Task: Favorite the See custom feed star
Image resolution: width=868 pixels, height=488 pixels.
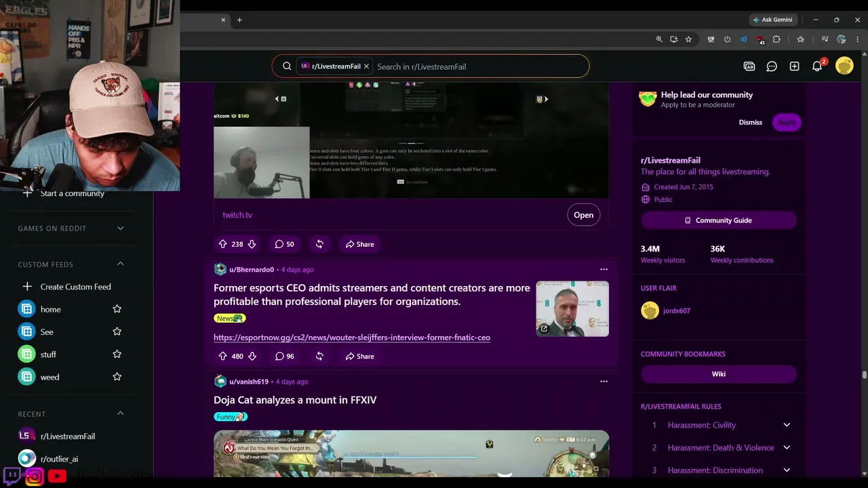Action: point(117,331)
